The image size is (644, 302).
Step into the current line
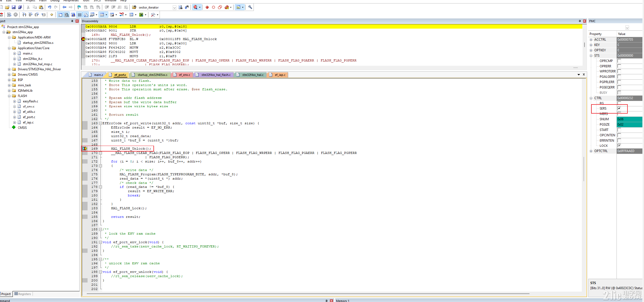pyautogui.click(x=24, y=15)
